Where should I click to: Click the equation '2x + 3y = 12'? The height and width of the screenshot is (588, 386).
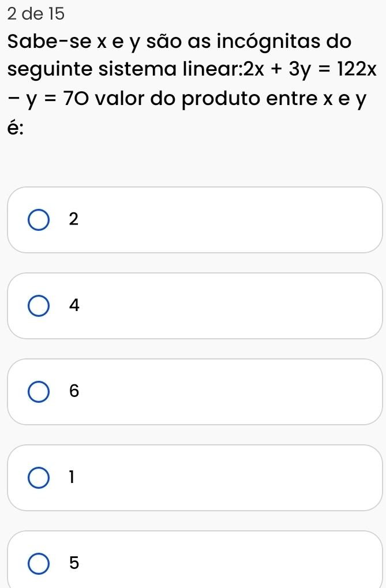tap(298, 70)
